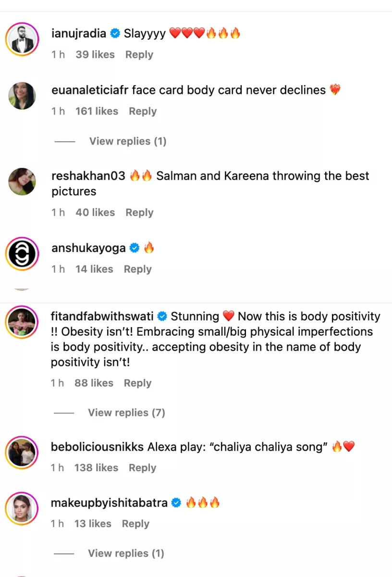Reply to ianujradia's Slayyyy comment
The width and height of the screenshot is (392, 577).
[139, 55]
